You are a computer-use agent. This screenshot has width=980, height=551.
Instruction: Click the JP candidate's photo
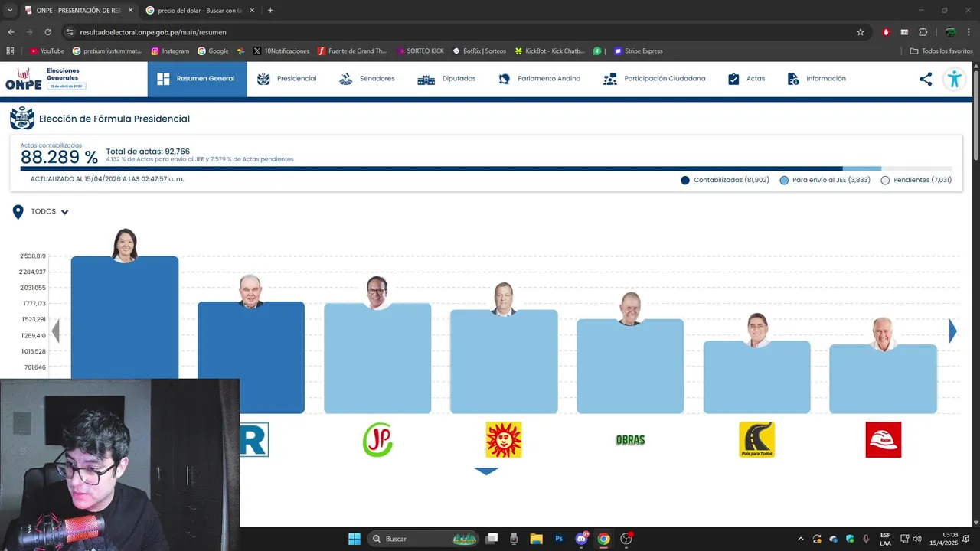(377, 292)
